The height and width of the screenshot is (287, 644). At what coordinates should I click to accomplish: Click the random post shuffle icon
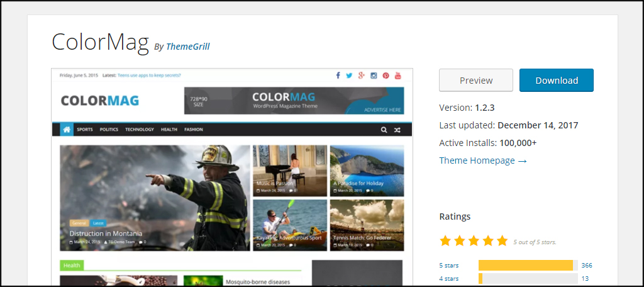click(397, 130)
